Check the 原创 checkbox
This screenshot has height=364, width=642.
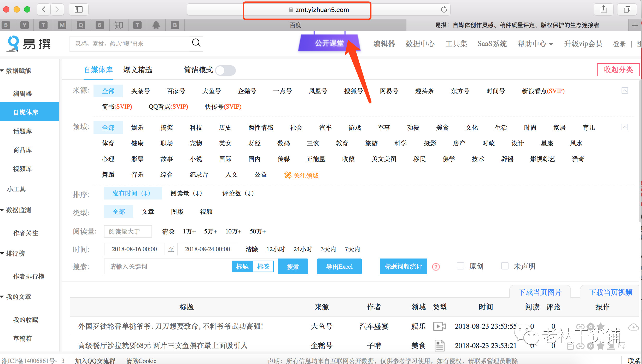point(460,266)
